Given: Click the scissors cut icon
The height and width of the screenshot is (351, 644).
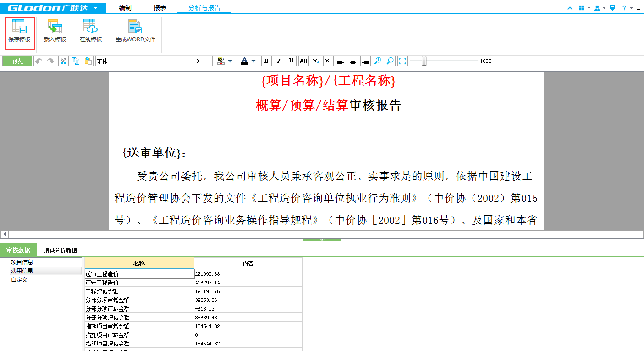Looking at the screenshot, I should 64,61.
